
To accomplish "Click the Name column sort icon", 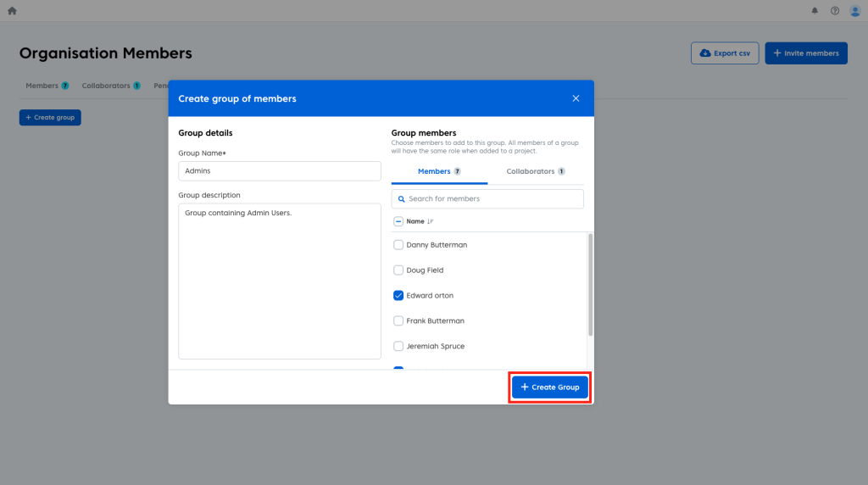I will pyautogui.click(x=431, y=221).
